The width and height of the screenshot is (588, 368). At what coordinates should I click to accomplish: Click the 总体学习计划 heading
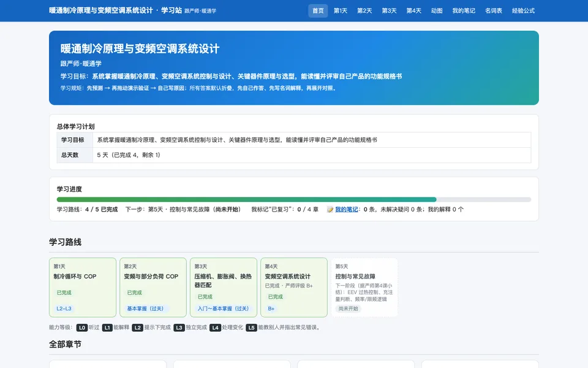click(x=76, y=126)
